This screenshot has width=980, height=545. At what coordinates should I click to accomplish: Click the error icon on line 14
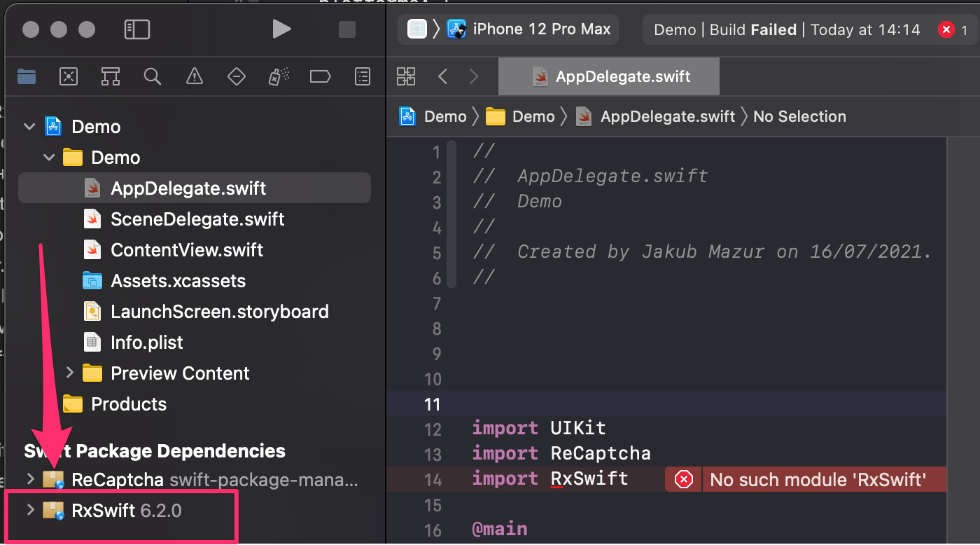pyautogui.click(x=683, y=479)
